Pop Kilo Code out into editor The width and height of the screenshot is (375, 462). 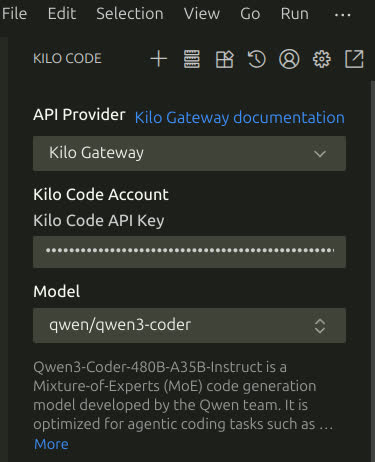(354, 59)
